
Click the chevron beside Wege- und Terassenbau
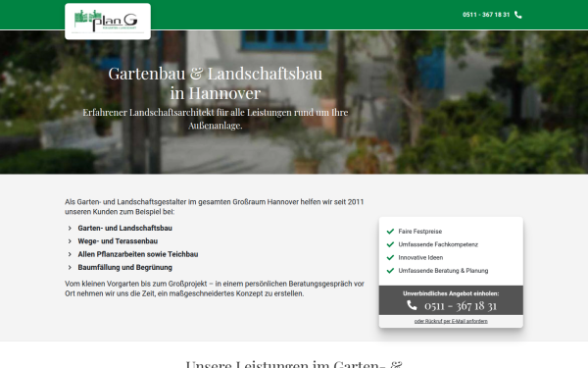coord(70,241)
